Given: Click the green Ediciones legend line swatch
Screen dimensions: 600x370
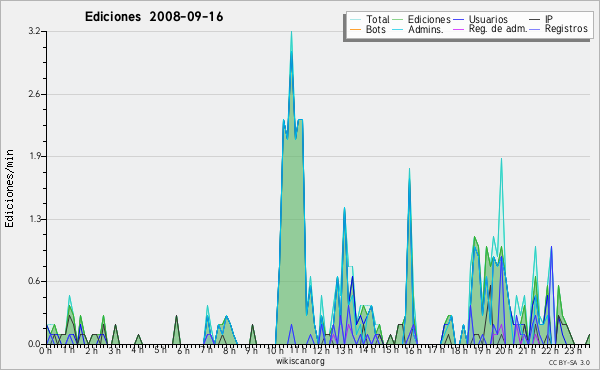Looking at the screenshot, I should point(398,19).
